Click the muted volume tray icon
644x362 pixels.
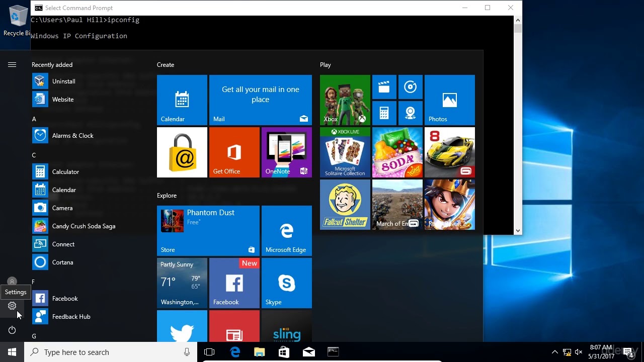coord(579,352)
